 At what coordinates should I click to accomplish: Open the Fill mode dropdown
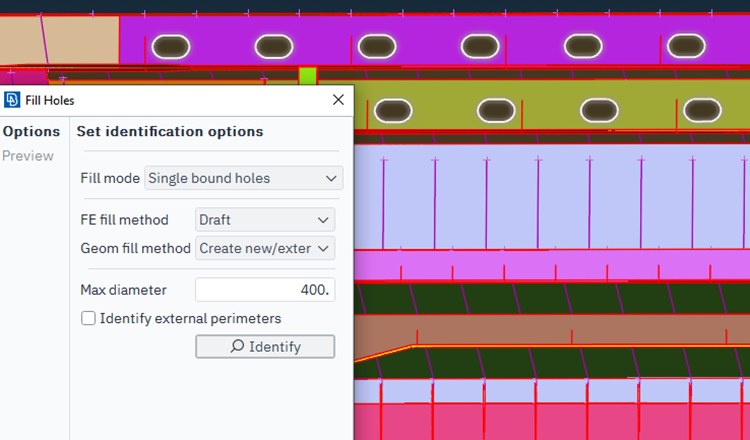(243, 178)
